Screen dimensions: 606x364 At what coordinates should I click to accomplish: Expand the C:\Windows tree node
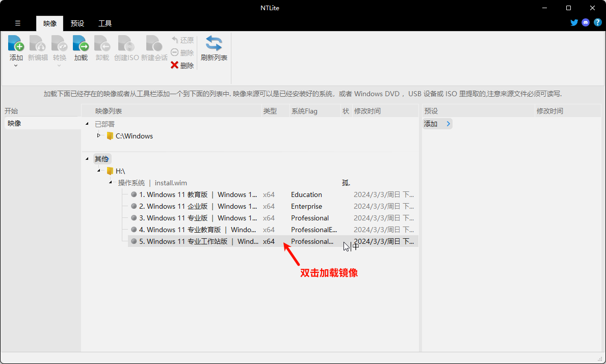click(98, 135)
